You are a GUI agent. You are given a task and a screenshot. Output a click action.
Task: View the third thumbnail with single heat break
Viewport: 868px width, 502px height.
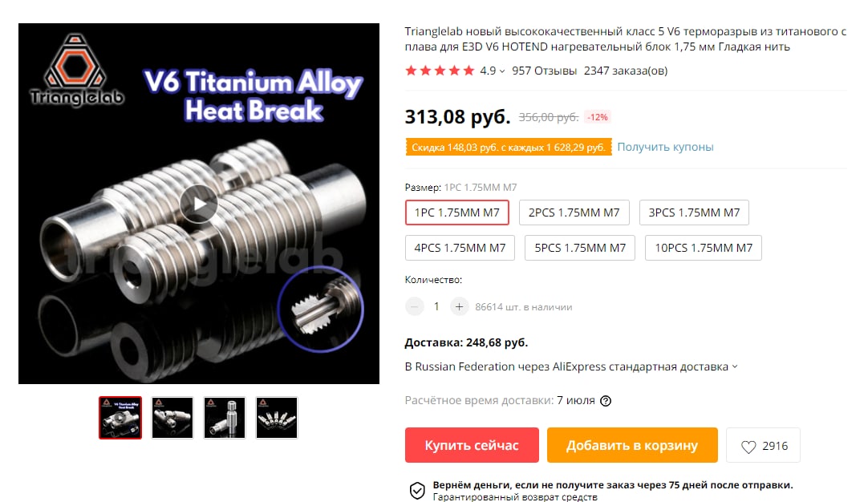pos(224,418)
